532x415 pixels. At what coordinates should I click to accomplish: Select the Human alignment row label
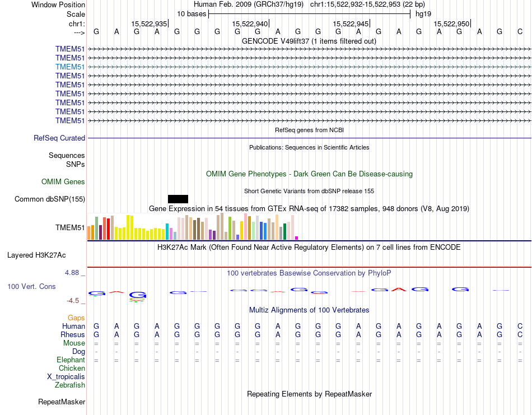pyautogui.click(x=73, y=327)
